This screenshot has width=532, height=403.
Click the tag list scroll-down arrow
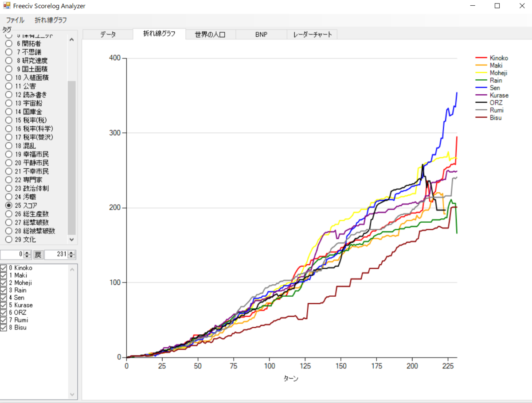tap(72, 240)
